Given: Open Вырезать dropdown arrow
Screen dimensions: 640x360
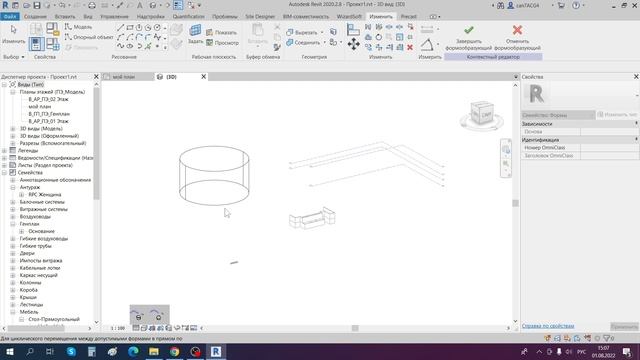Looking at the screenshot, I should coord(322,32).
